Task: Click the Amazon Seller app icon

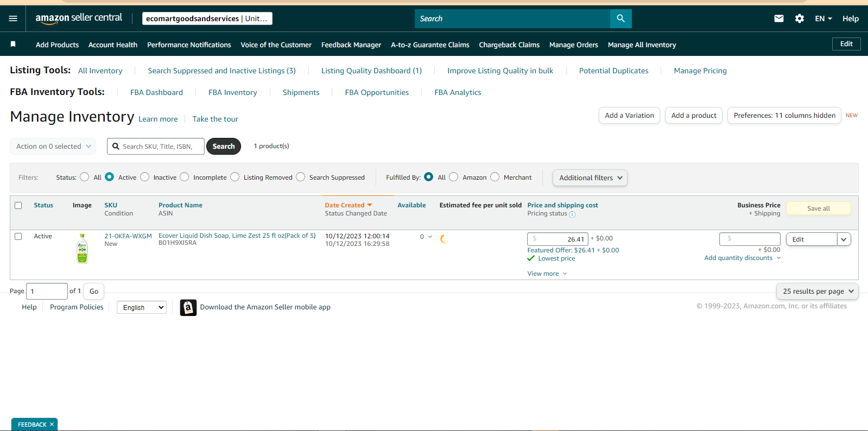Action: pyautogui.click(x=188, y=308)
